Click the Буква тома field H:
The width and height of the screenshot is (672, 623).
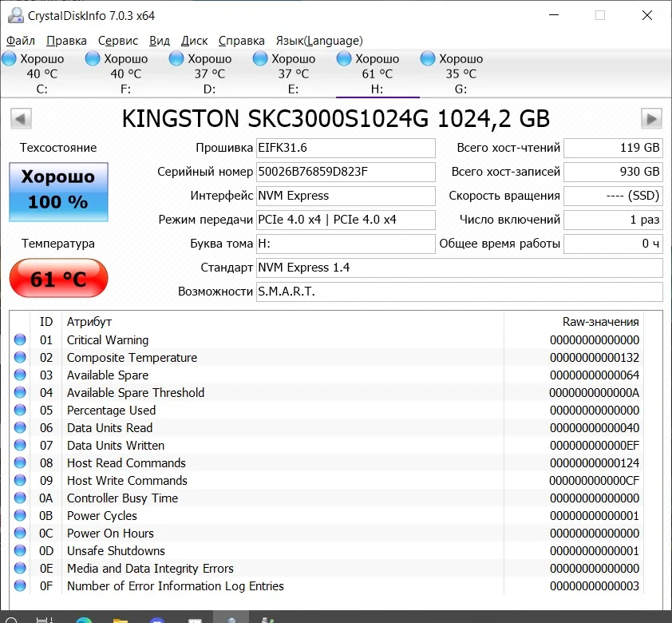click(346, 244)
